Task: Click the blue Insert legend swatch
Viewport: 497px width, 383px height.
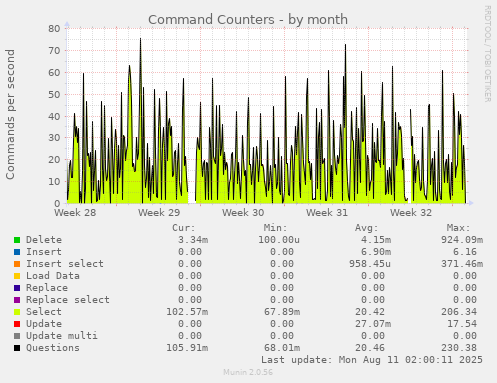Action: [17, 252]
